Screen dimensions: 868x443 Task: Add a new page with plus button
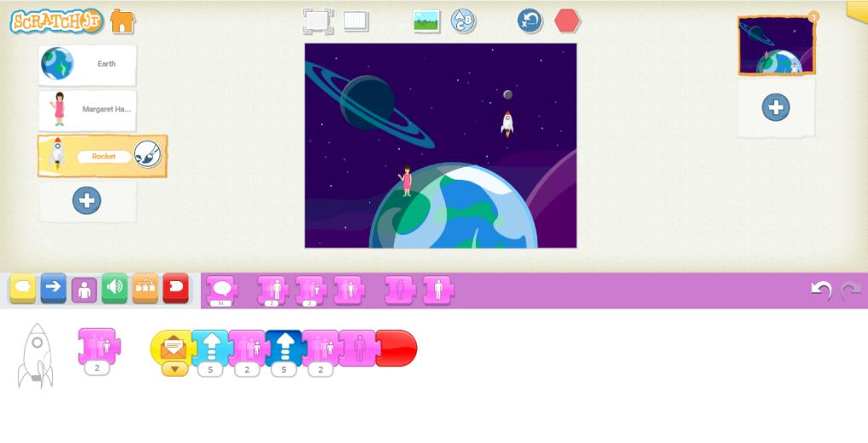(x=775, y=107)
